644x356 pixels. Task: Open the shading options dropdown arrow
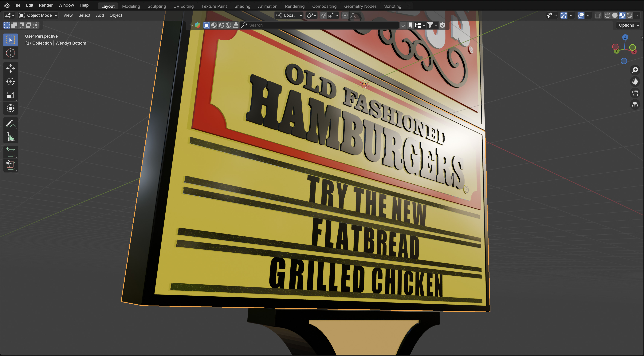637,15
